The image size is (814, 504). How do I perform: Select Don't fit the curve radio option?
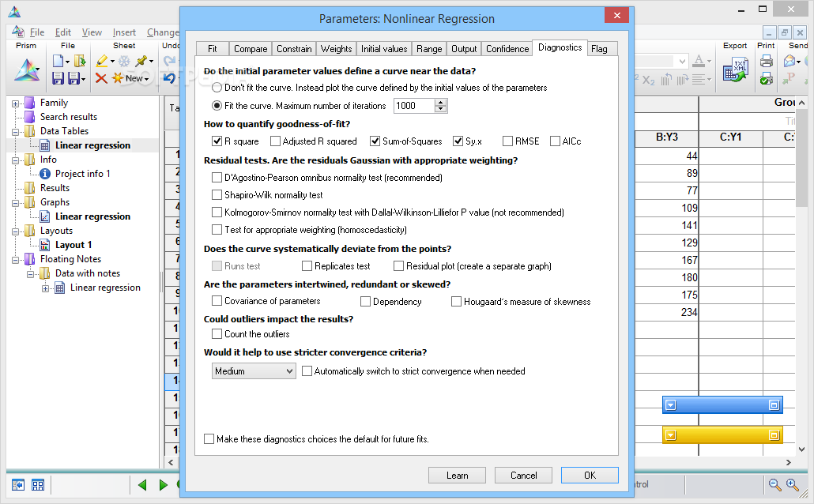[x=217, y=88]
